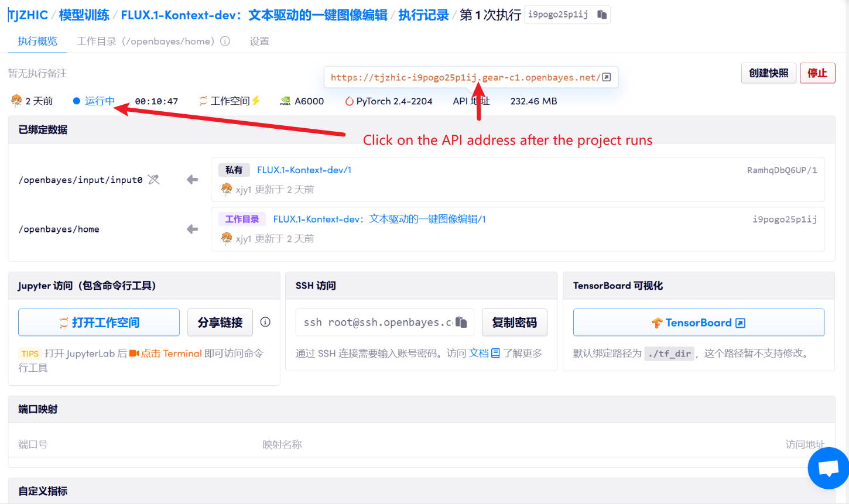Image resolution: width=849 pixels, height=504 pixels.
Task: Open the FLUX.1-Kontext-dev/1 dataset link
Action: [304, 170]
